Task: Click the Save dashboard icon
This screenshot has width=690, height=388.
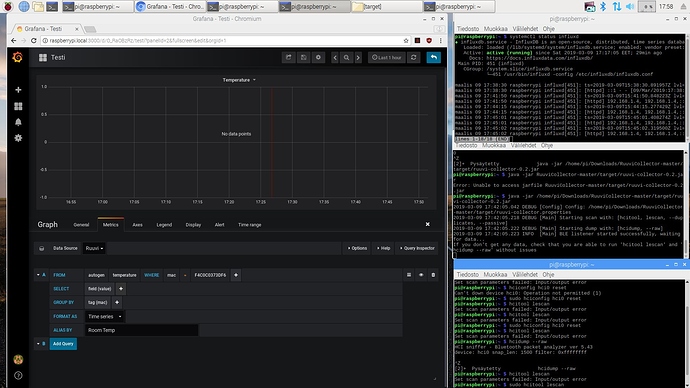Action: 304,57
